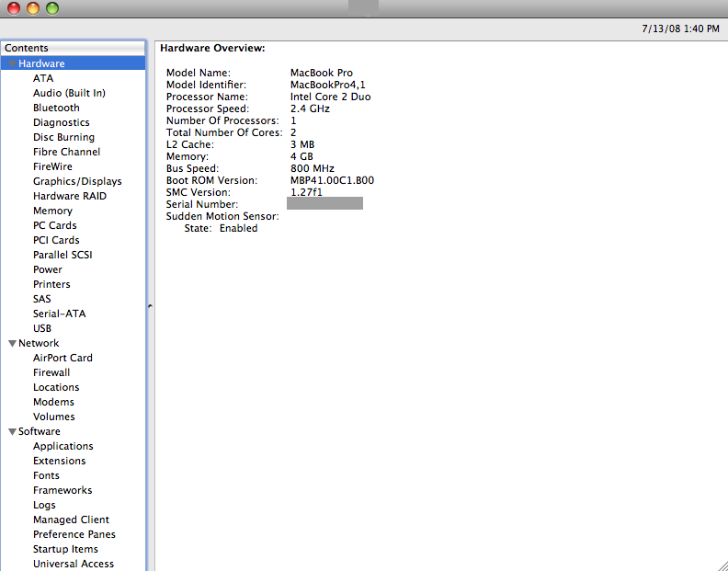Click the MacBookPro4,1 model identifier value
The height and width of the screenshot is (571, 728).
click(x=328, y=85)
